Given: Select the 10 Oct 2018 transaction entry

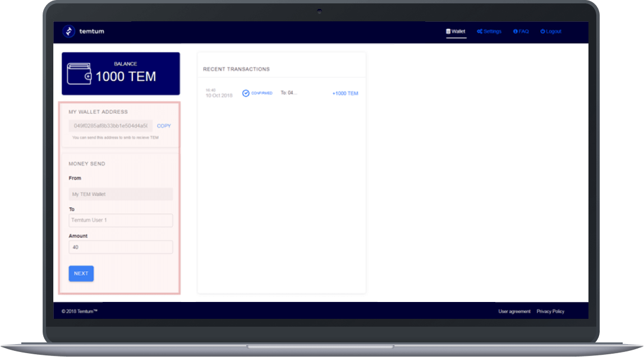Looking at the screenshot, I should pos(218,93).
